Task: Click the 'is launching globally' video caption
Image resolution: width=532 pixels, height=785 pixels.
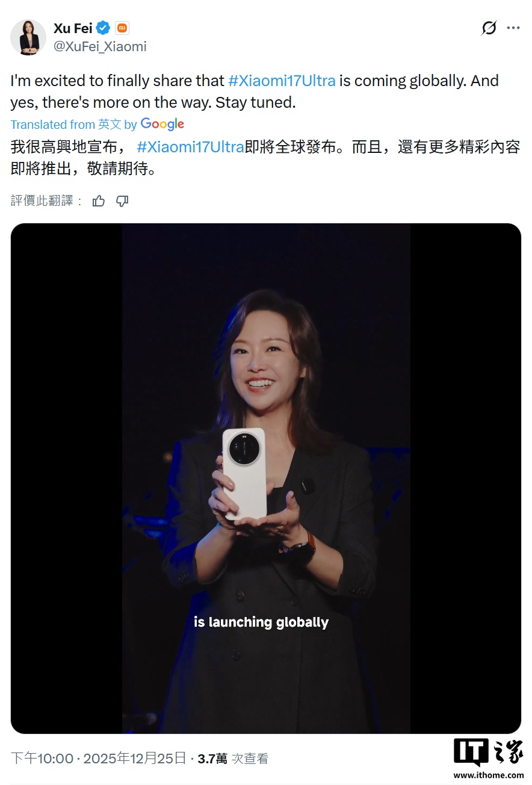Action: pos(261,622)
